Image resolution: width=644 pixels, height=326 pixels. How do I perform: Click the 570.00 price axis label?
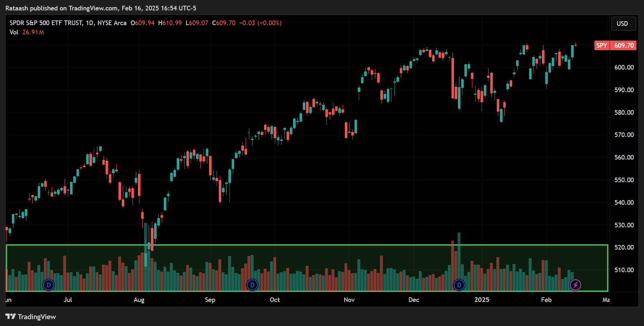[x=624, y=135]
